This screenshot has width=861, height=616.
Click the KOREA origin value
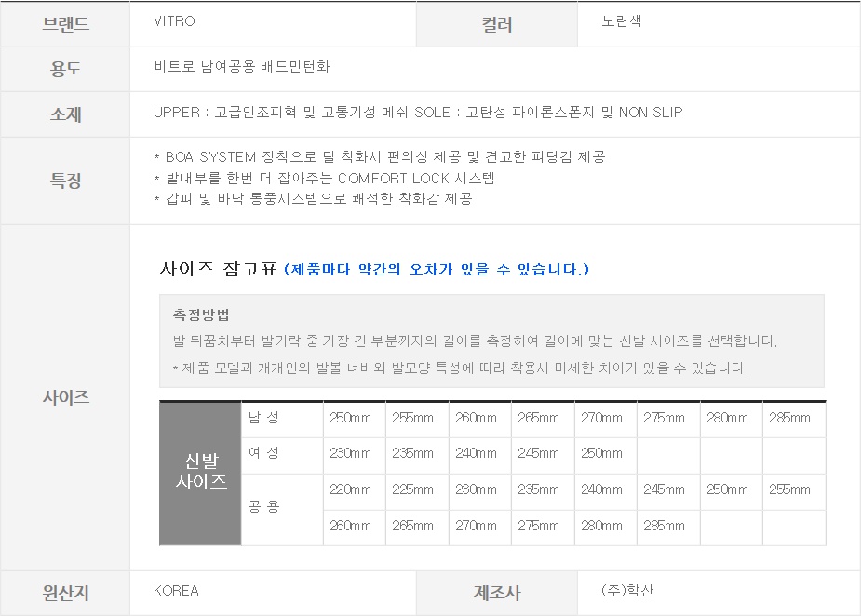tap(176, 591)
